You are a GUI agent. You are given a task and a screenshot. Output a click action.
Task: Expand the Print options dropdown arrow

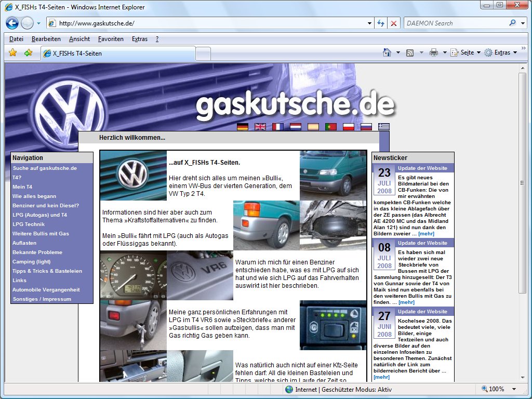click(x=445, y=52)
